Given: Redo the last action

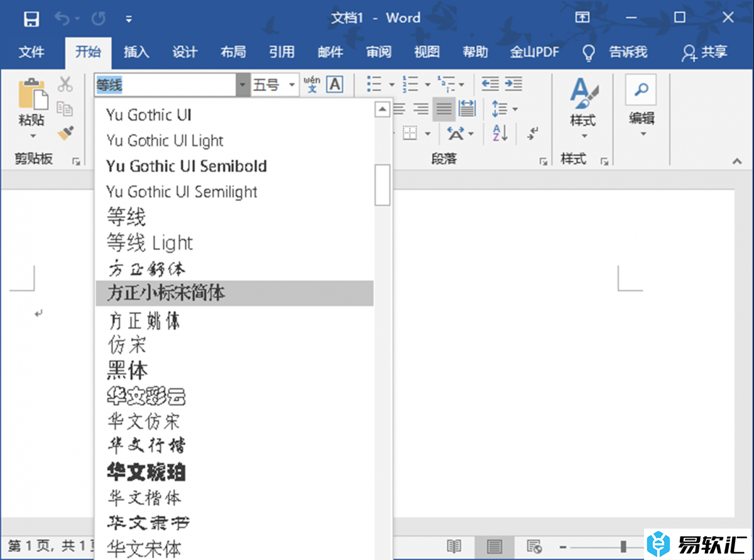Looking at the screenshot, I should click(x=98, y=19).
